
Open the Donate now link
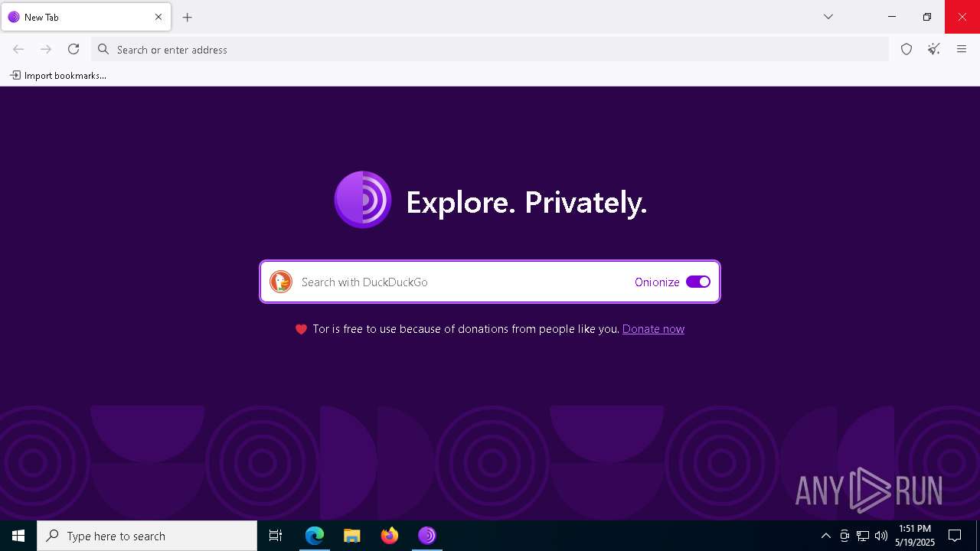pos(653,329)
